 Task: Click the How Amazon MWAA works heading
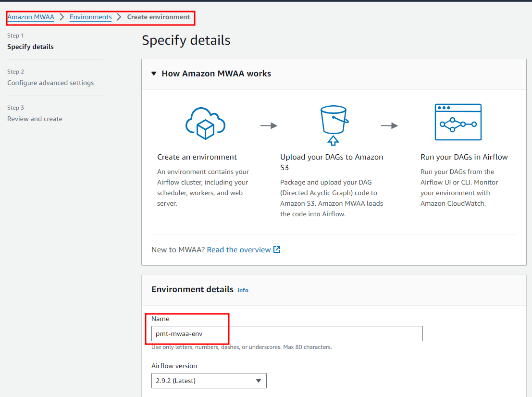216,74
